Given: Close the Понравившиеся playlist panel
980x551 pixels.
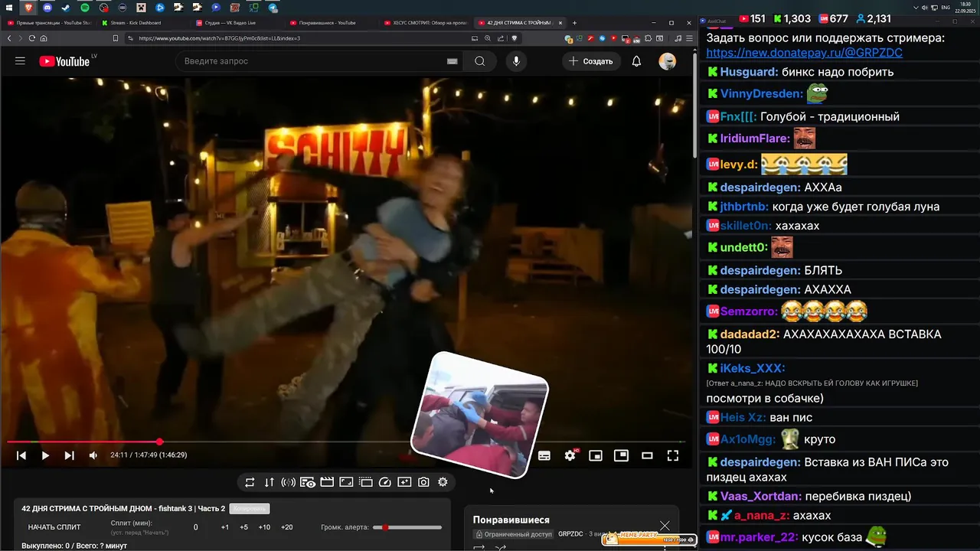Looking at the screenshot, I should pos(665,526).
